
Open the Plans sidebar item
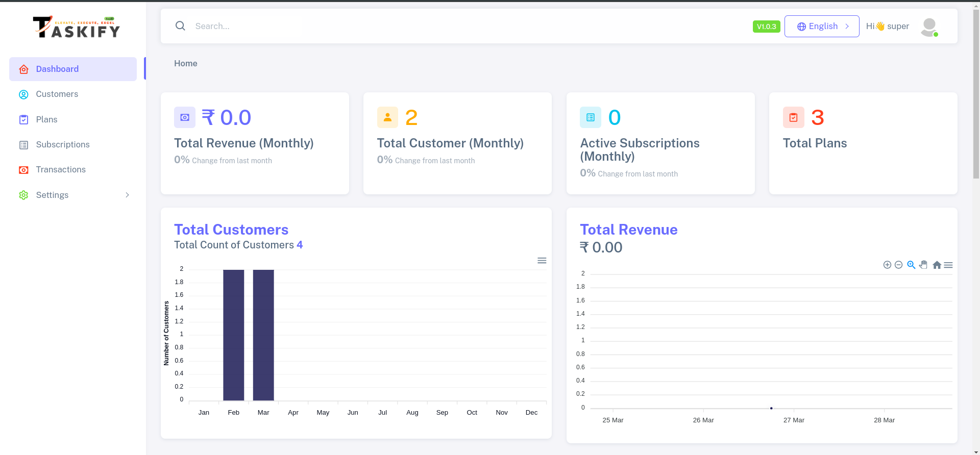pos(47,119)
